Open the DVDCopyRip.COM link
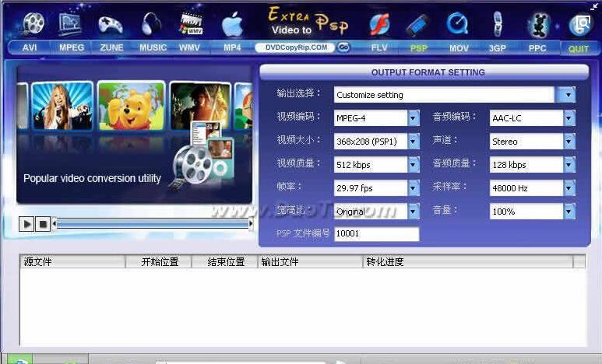 pyautogui.click(x=296, y=47)
